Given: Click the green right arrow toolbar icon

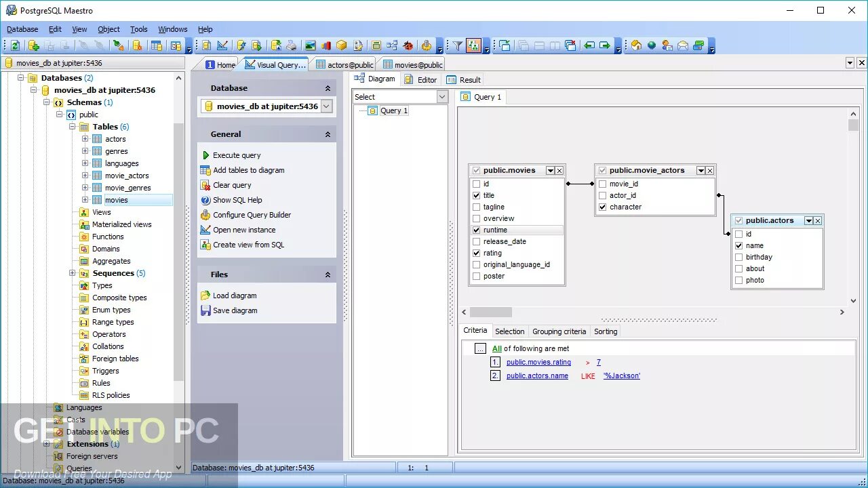Looking at the screenshot, I should point(605,45).
